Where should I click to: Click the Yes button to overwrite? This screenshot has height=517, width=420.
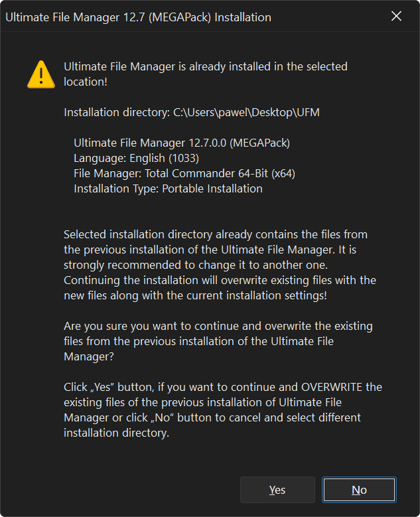277,490
